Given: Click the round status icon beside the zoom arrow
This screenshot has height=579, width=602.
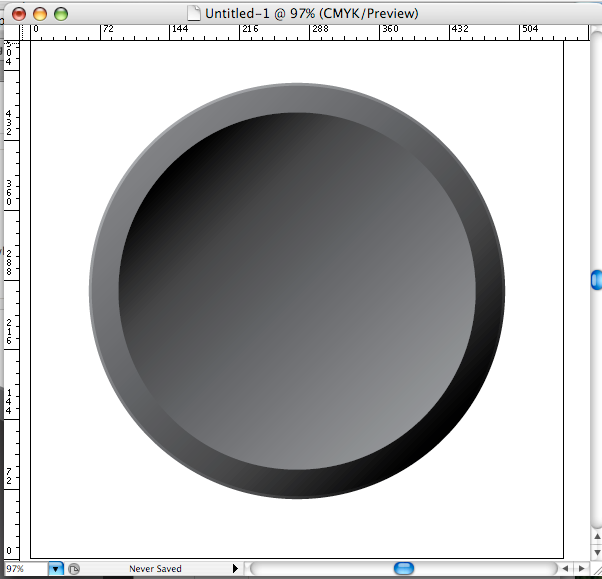Looking at the screenshot, I should click(x=74, y=568).
